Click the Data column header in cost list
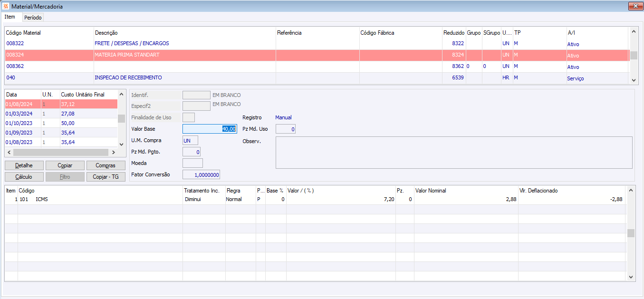644x299 pixels. coord(23,95)
